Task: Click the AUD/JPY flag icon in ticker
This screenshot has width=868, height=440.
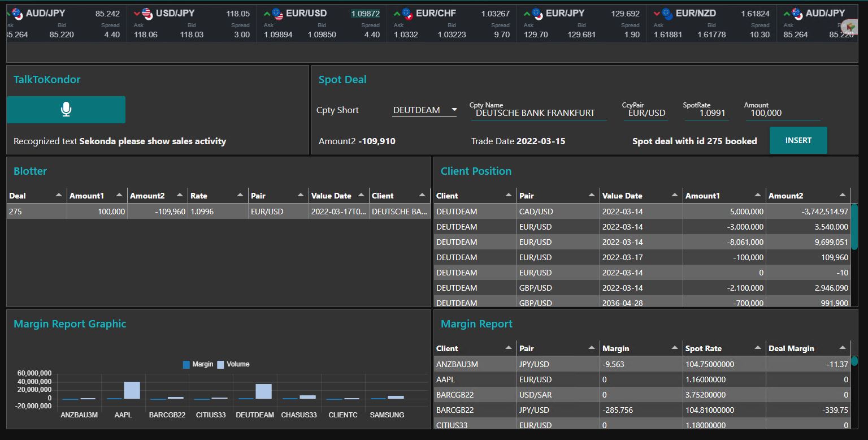Action: (x=17, y=13)
